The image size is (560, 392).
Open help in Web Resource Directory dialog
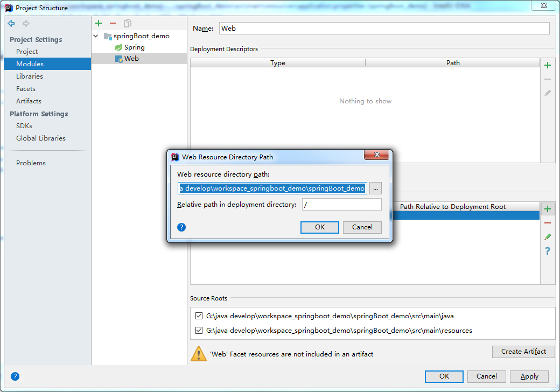[x=181, y=227]
